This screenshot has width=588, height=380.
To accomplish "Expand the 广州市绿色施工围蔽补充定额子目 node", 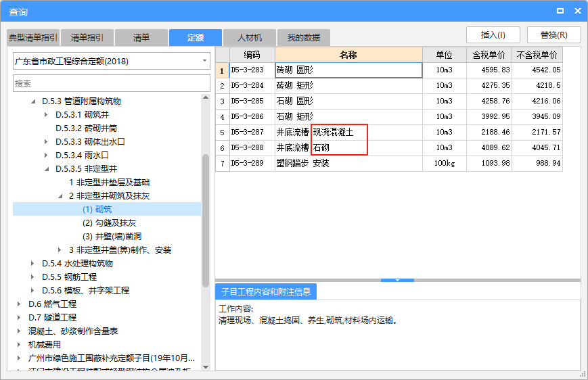I will (19, 358).
